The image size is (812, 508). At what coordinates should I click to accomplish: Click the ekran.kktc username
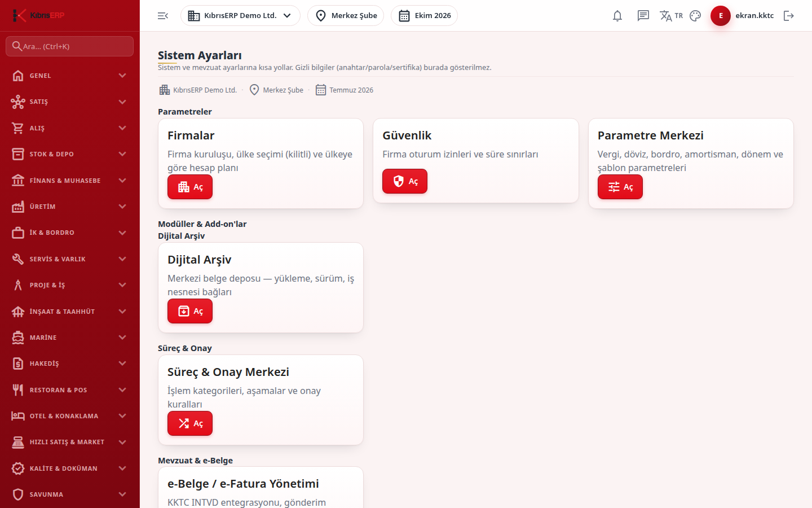pyautogui.click(x=754, y=16)
